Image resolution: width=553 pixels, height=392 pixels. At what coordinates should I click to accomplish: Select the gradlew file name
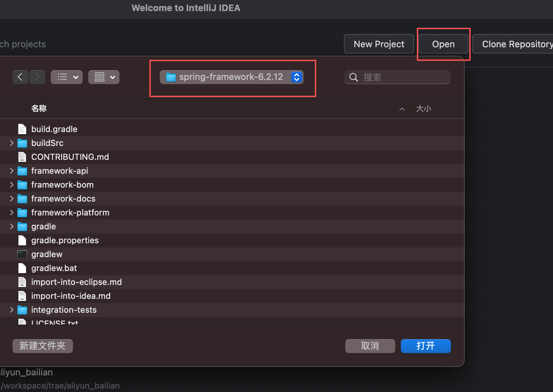click(47, 254)
